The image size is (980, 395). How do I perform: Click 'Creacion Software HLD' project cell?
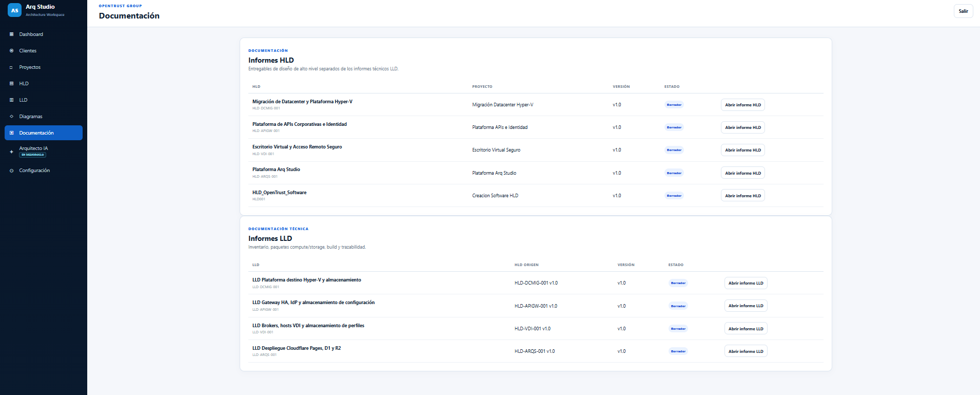pos(495,196)
